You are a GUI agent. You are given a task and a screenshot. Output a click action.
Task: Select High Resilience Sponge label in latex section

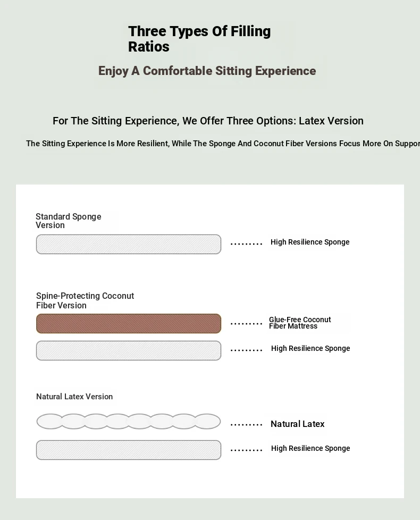tap(310, 448)
